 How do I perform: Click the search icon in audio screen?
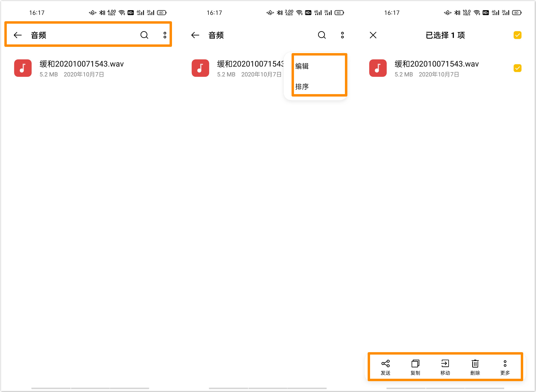pos(144,35)
